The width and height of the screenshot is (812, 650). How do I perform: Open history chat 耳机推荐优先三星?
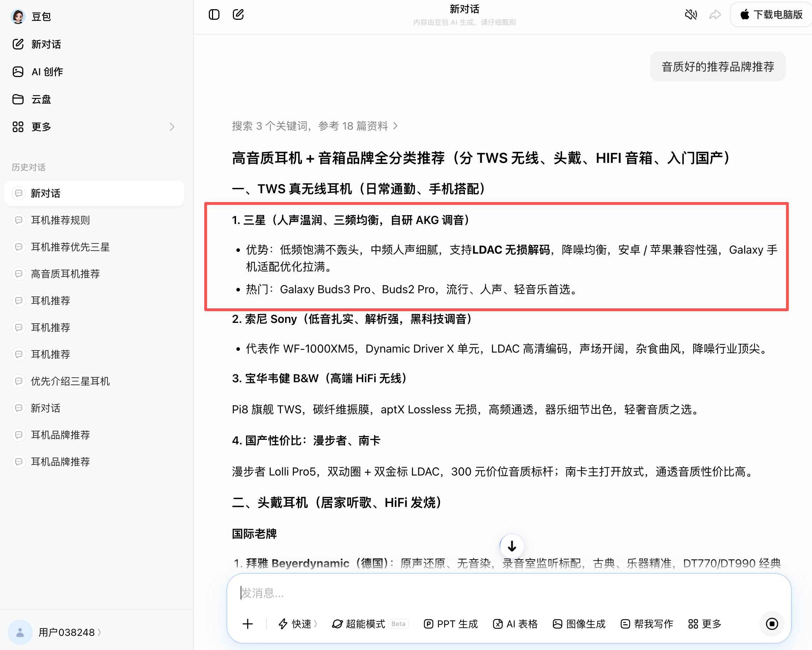coord(70,247)
